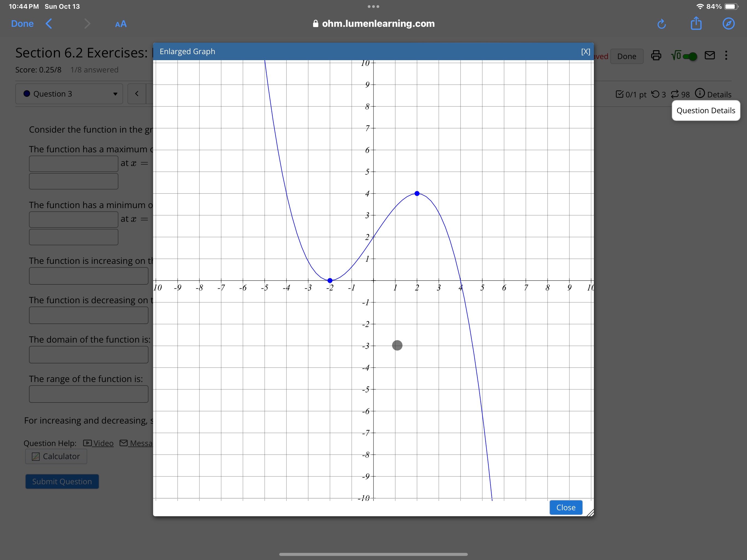Click Submit Question button
The height and width of the screenshot is (560, 747).
click(62, 481)
